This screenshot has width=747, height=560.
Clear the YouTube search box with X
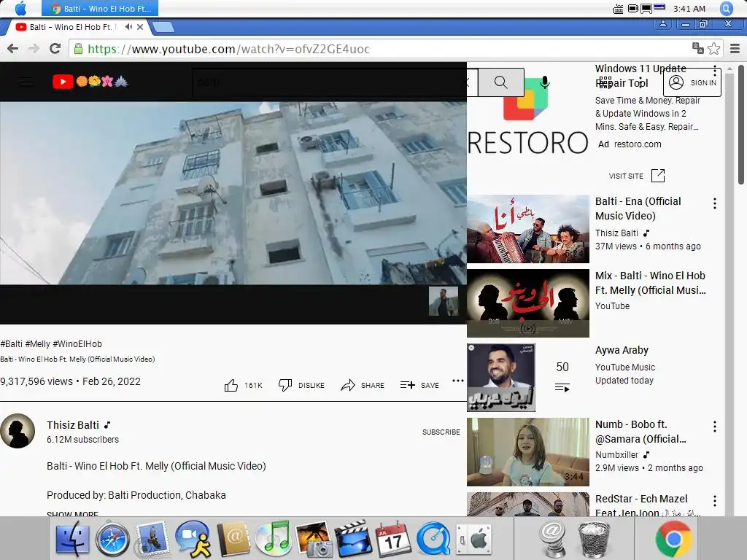click(468, 82)
